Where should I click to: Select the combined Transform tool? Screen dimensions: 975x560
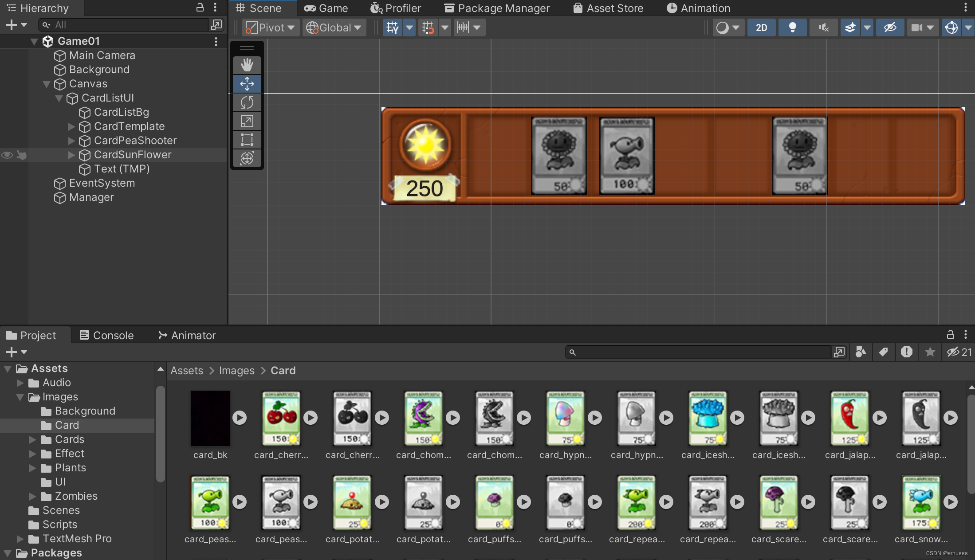(247, 158)
